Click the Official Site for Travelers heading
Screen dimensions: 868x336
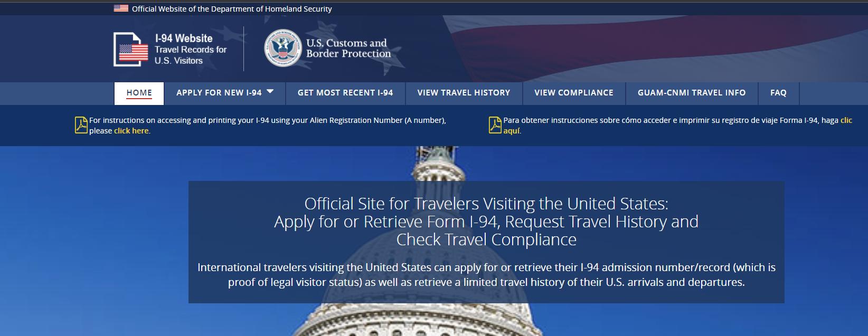point(486,222)
